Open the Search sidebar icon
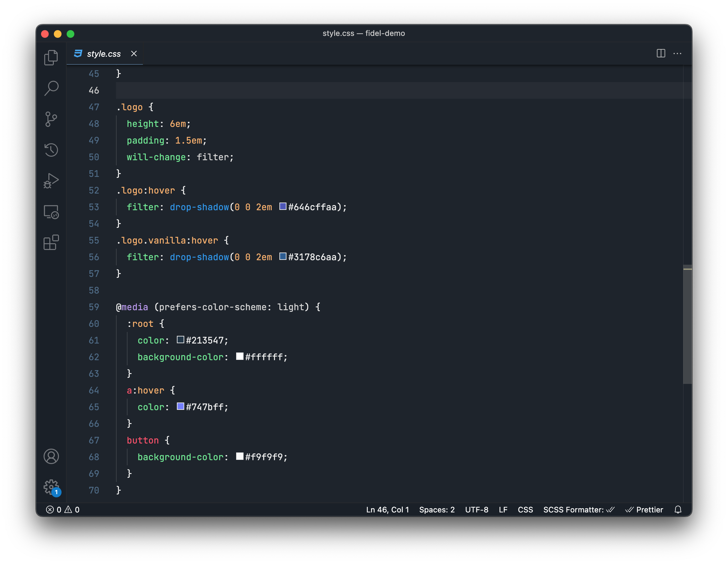 click(x=51, y=88)
